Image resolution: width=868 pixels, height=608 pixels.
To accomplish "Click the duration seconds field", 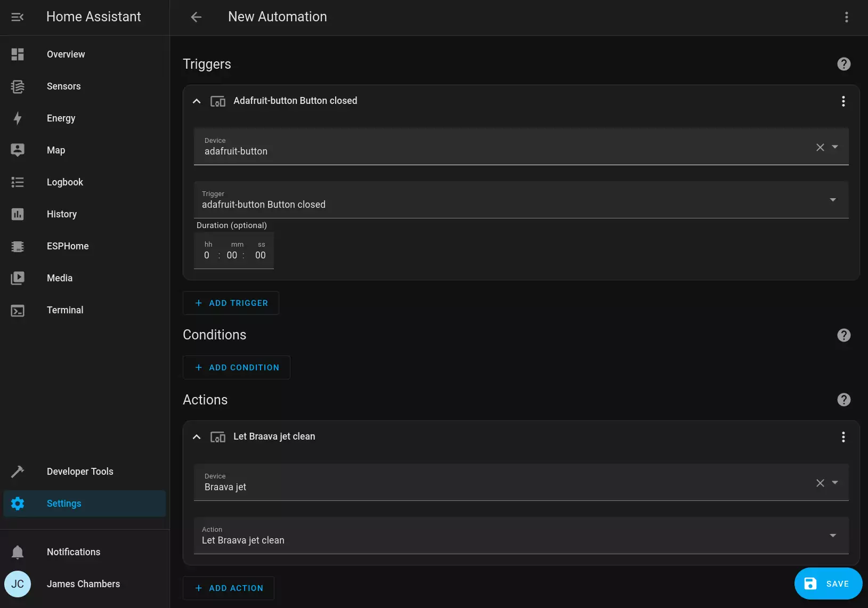I will tap(260, 255).
